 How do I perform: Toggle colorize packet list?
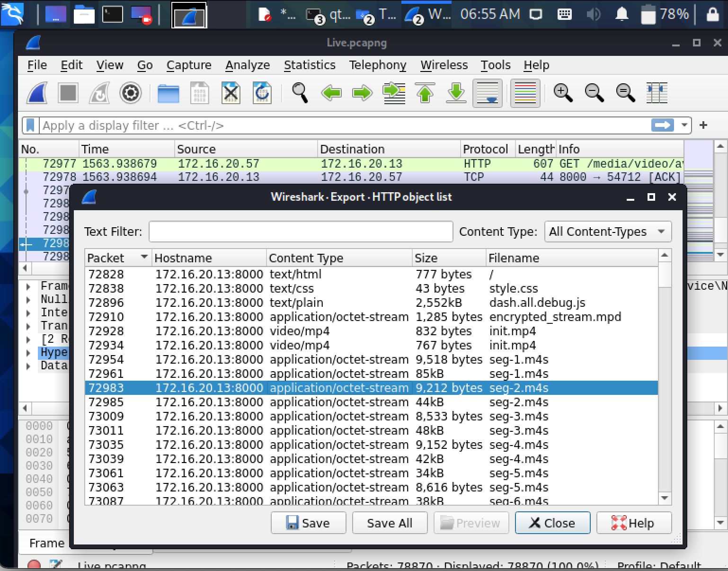click(x=525, y=93)
